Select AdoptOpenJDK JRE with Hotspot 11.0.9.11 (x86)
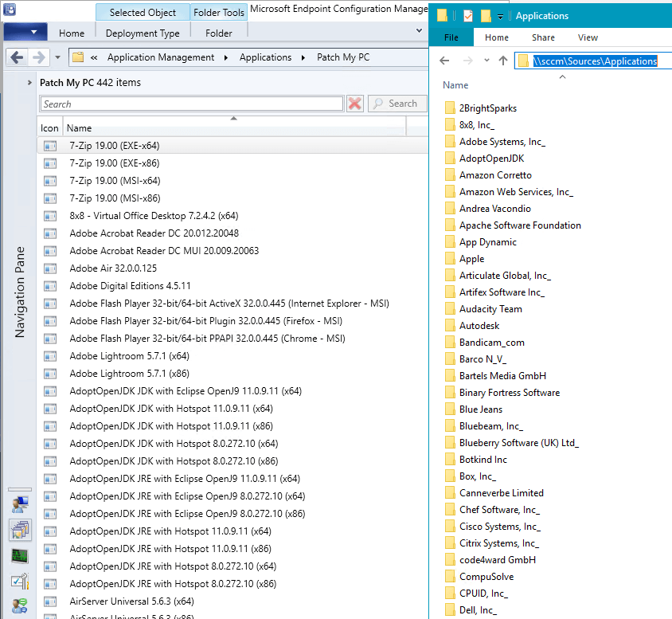The height and width of the screenshot is (619, 672). tap(233, 549)
